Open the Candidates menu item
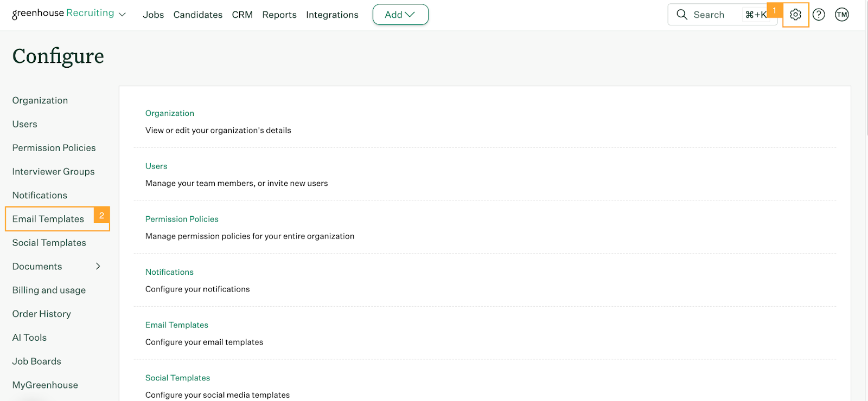Screen dimensions: 868x401 [x=197, y=15]
